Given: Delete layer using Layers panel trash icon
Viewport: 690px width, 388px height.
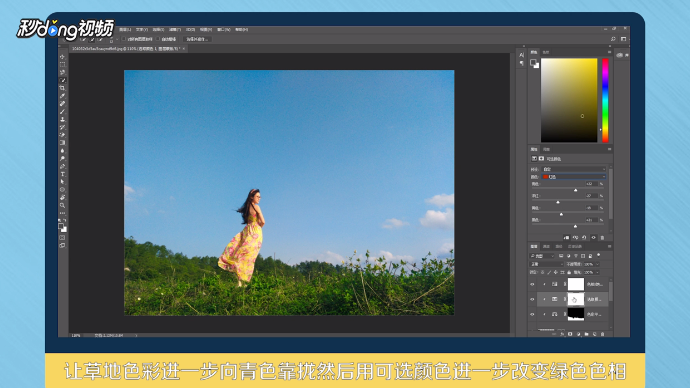Looking at the screenshot, I should click(x=602, y=334).
